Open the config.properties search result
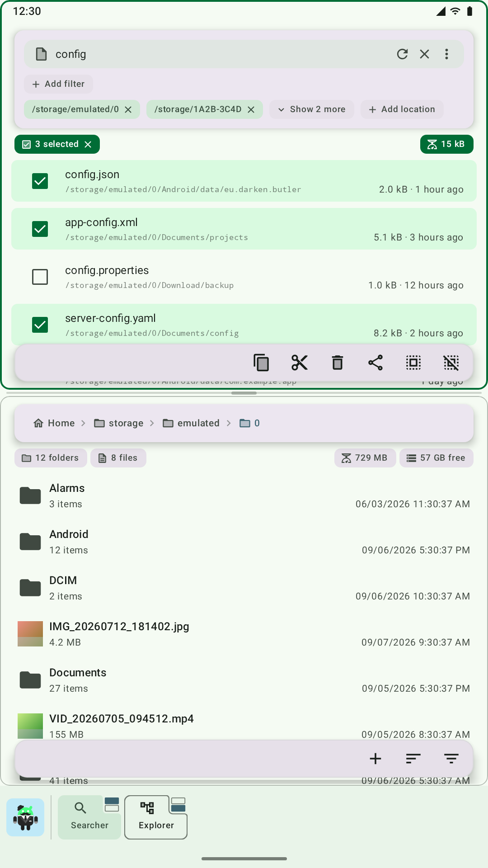Screen dimensions: 488x868 244,277
